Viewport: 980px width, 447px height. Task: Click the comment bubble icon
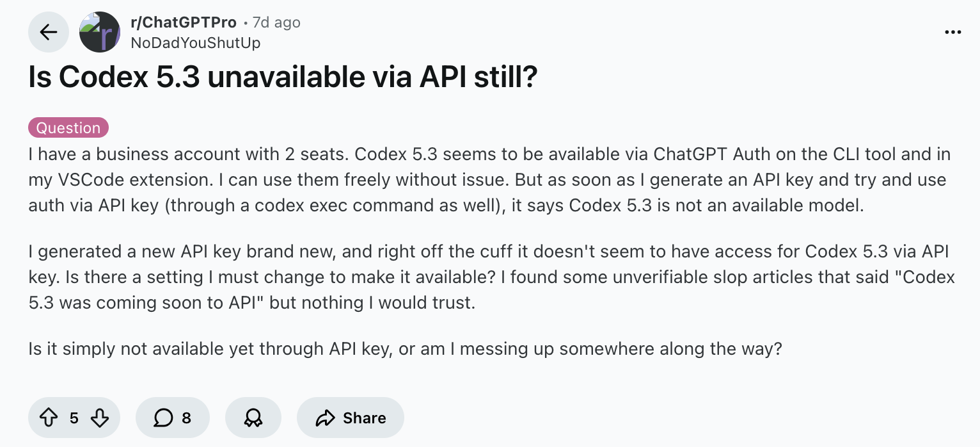tap(163, 418)
